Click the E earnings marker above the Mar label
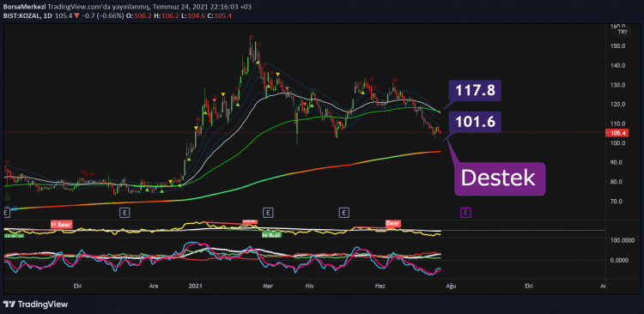The image size is (644, 314). [268, 212]
